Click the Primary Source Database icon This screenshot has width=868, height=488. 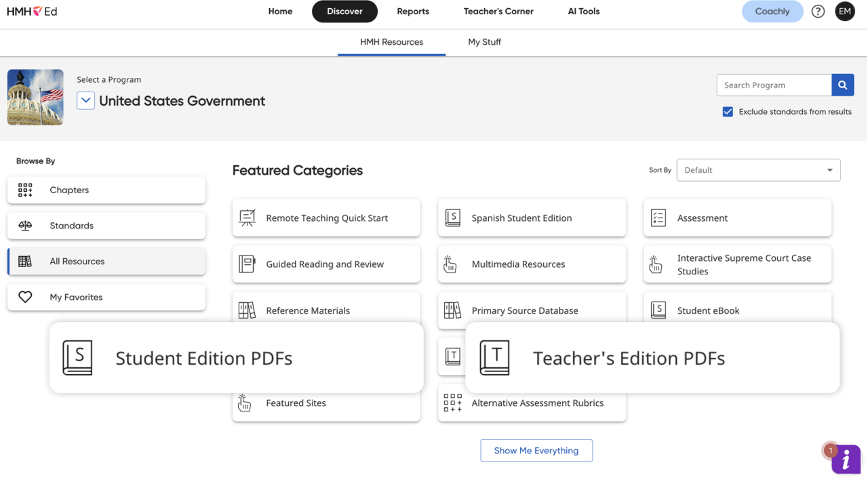[453, 310]
